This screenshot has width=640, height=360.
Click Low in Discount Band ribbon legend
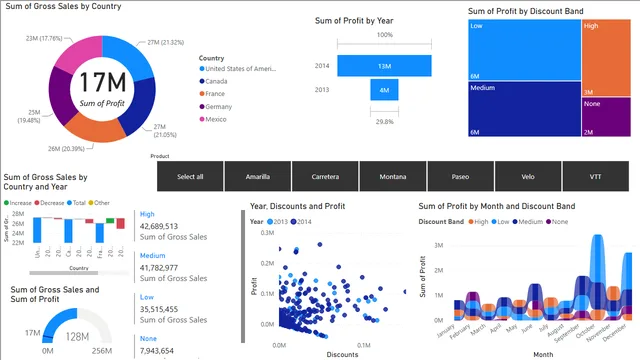500,222
